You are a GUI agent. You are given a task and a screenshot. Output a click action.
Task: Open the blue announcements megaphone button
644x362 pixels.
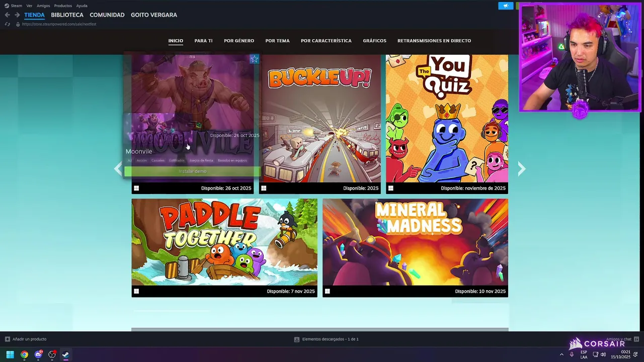point(506,6)
